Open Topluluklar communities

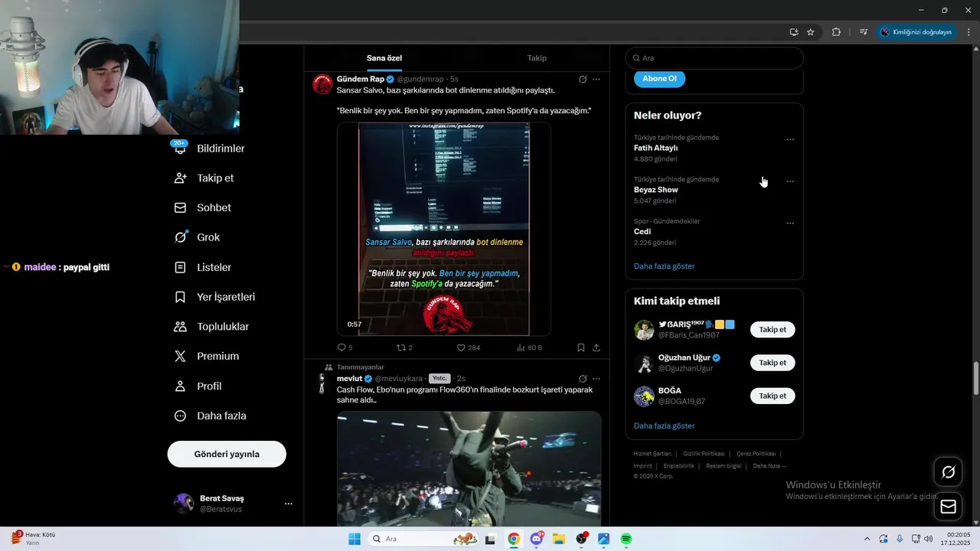click(x=211, y=327)
